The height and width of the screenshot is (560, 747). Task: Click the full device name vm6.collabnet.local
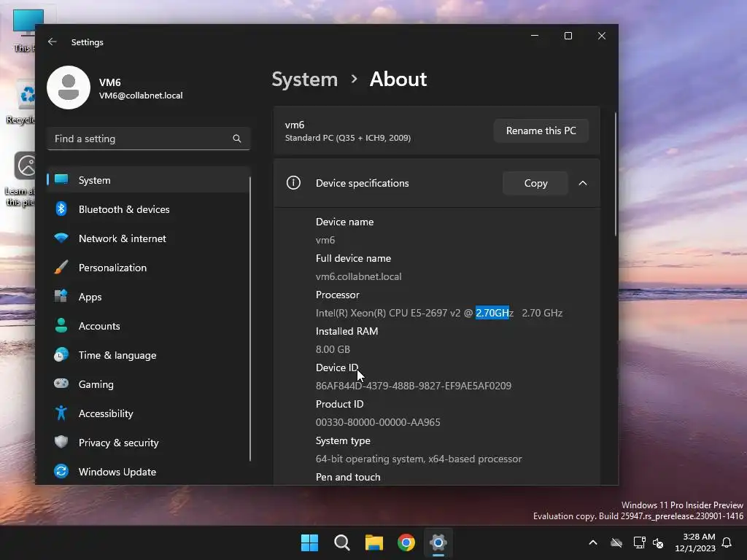click(359, 276)
